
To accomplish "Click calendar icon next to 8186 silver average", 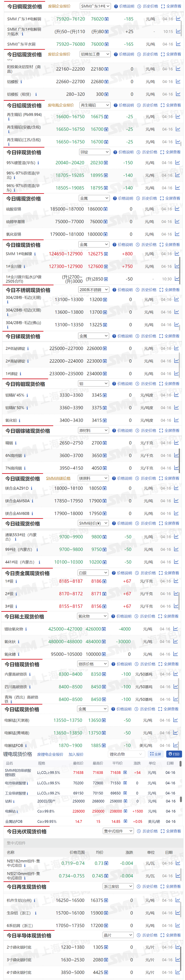I will click(x=105, y=581).
